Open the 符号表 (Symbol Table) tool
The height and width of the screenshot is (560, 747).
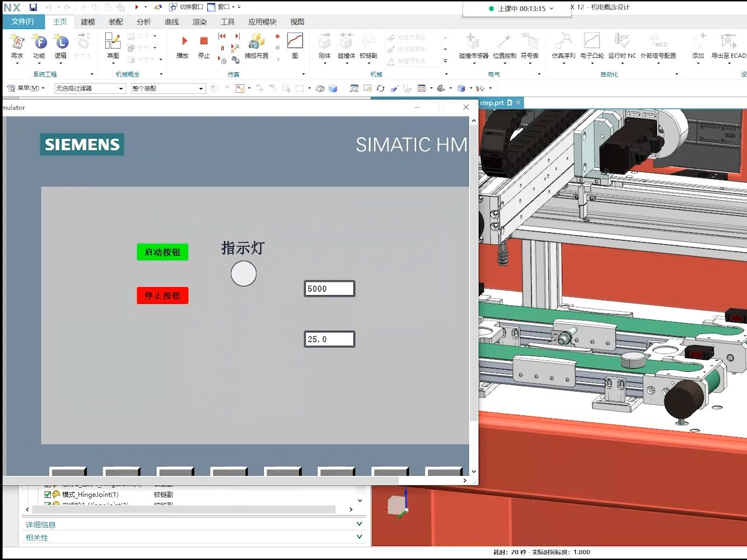click(x=530, y=47)
